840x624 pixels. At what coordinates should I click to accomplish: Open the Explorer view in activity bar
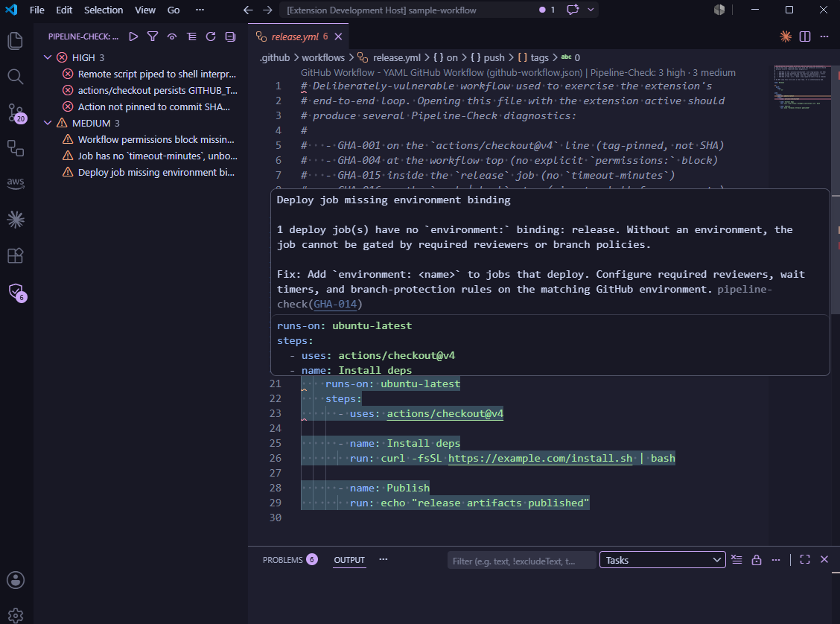pyautogui.click(x=16, y=41)
